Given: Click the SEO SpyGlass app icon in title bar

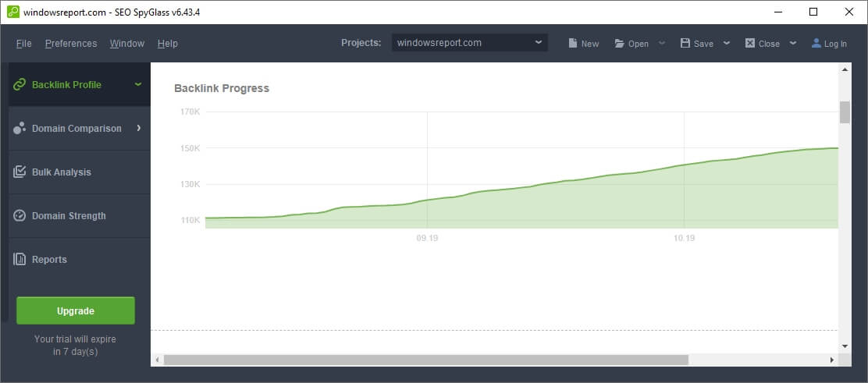Looking at the screenshot, I should click(12, 12).
